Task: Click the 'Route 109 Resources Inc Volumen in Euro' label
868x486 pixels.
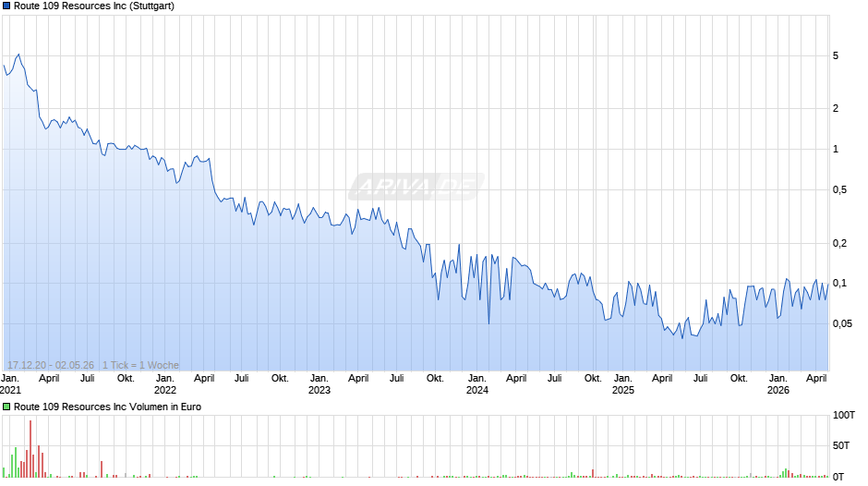Action: point(107,407)
